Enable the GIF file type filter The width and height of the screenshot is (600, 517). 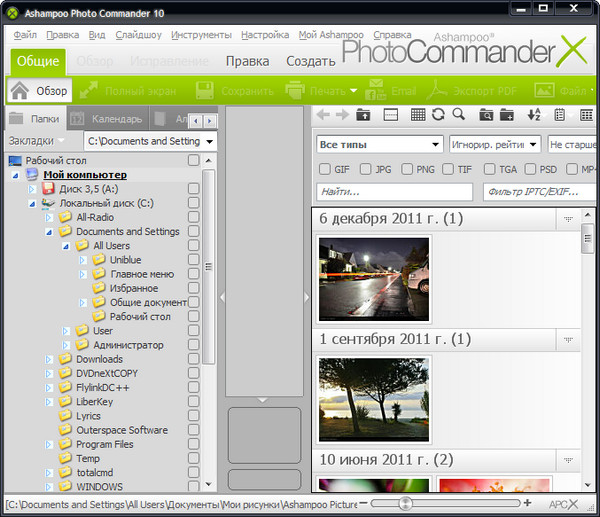[x=326, y=169]
